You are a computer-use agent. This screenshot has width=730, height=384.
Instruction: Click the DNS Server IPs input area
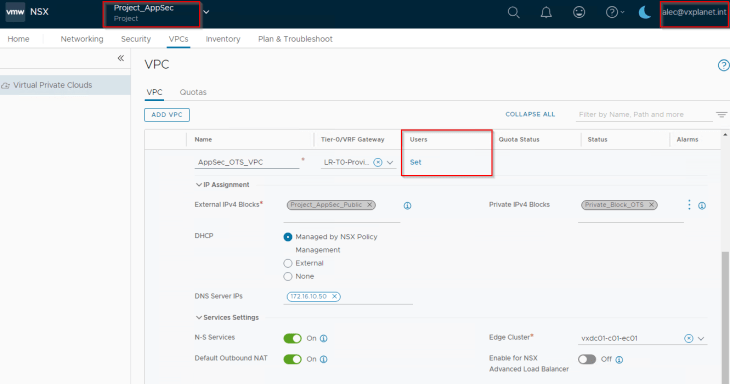pos(348,296)
